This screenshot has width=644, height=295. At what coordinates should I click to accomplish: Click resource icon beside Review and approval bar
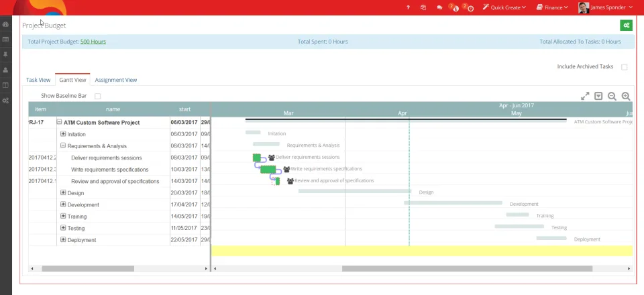tap(290, 181)
